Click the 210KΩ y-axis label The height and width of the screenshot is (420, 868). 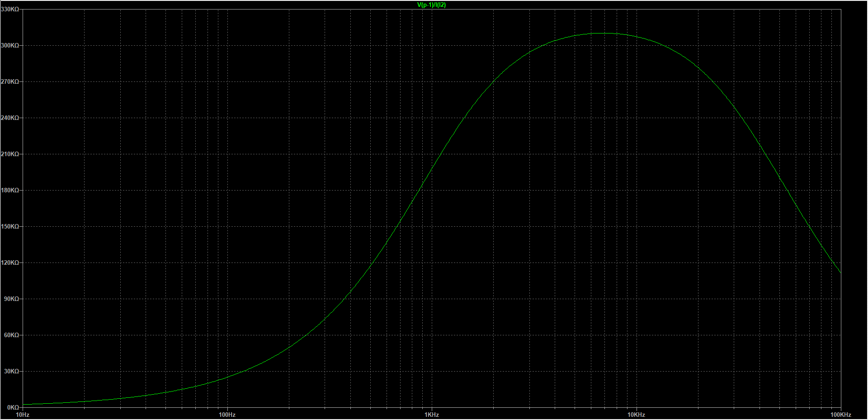(x=10, y=154)
